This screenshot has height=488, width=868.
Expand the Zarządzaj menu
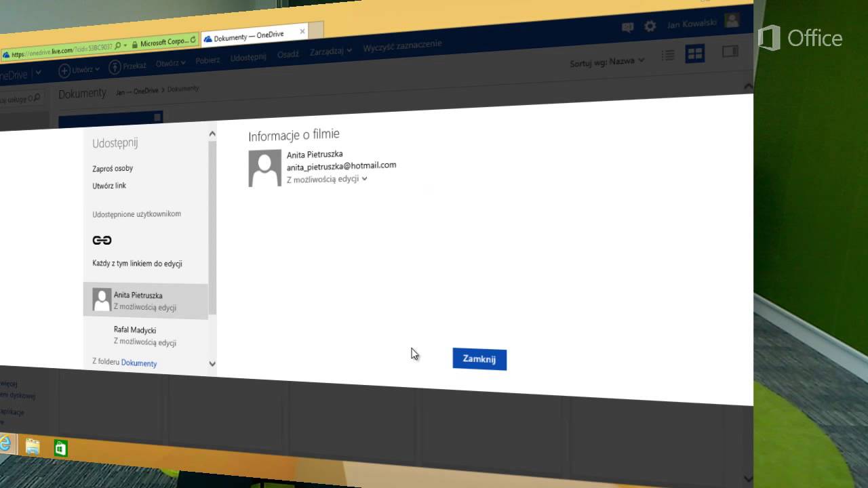pyautogui.click(x=331, y=52)
